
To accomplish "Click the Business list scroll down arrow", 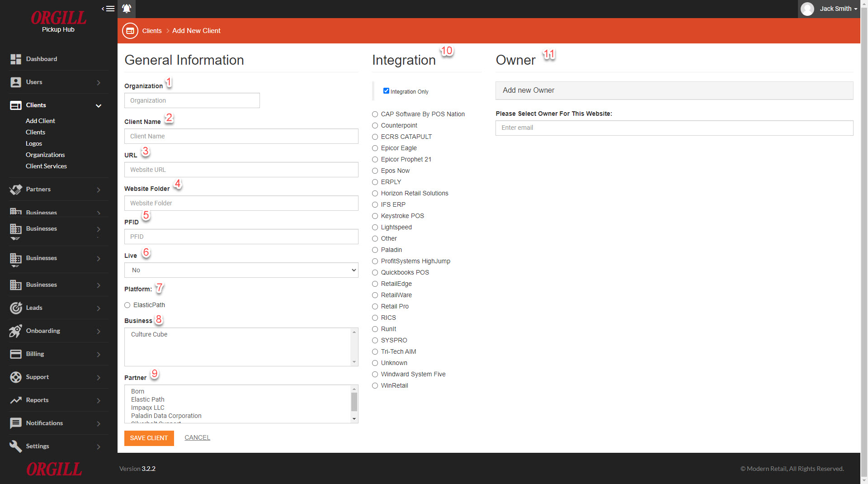I will tap(354, 362).
